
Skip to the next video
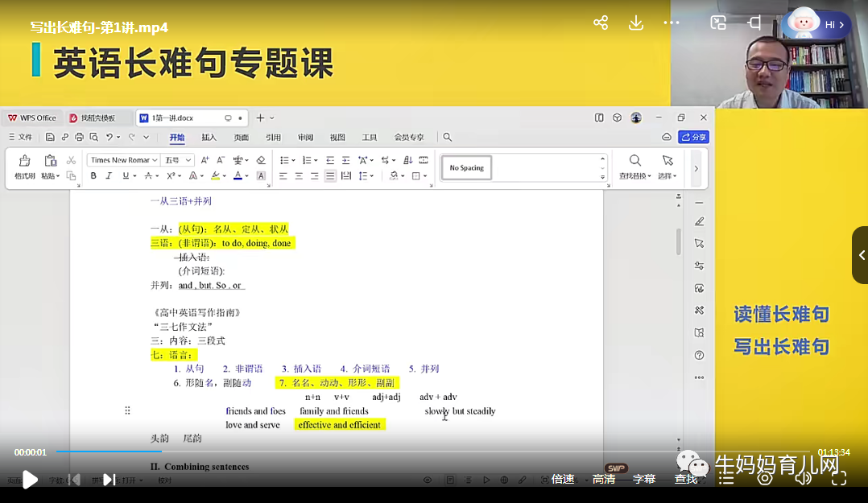[109, 479]
